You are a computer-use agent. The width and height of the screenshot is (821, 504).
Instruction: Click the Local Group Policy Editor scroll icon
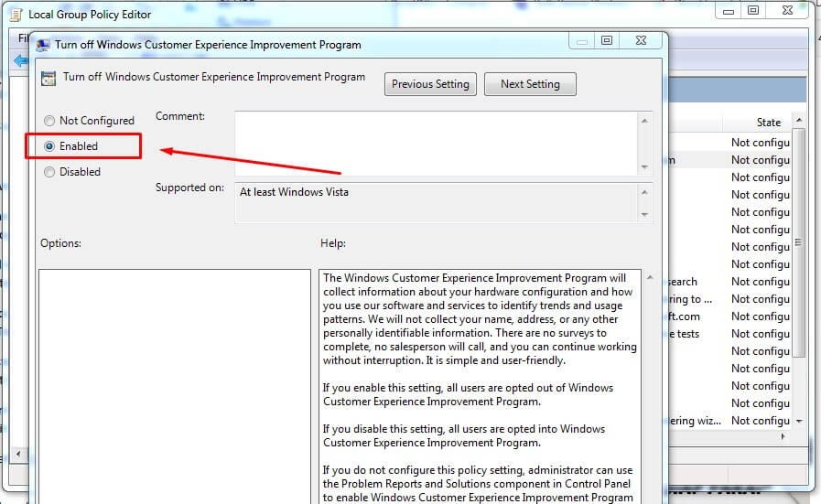pyautogui.click(x=16, y=14)
